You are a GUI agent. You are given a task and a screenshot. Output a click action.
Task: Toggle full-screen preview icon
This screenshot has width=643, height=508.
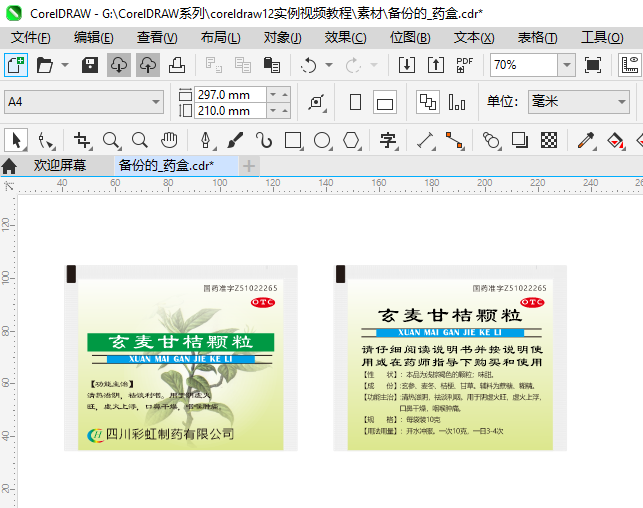click(593, 65)
